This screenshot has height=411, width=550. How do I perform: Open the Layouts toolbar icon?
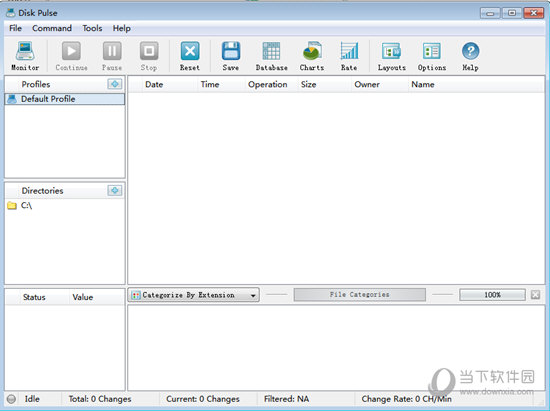pos(391,51)
